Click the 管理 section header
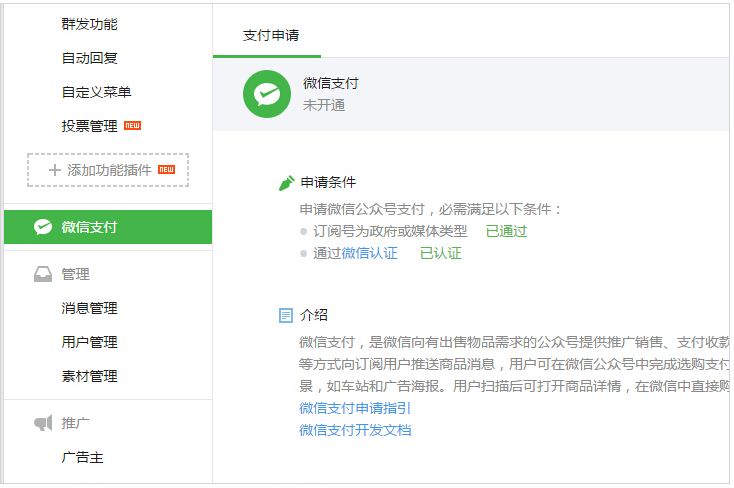 click(x=75, y=274)
